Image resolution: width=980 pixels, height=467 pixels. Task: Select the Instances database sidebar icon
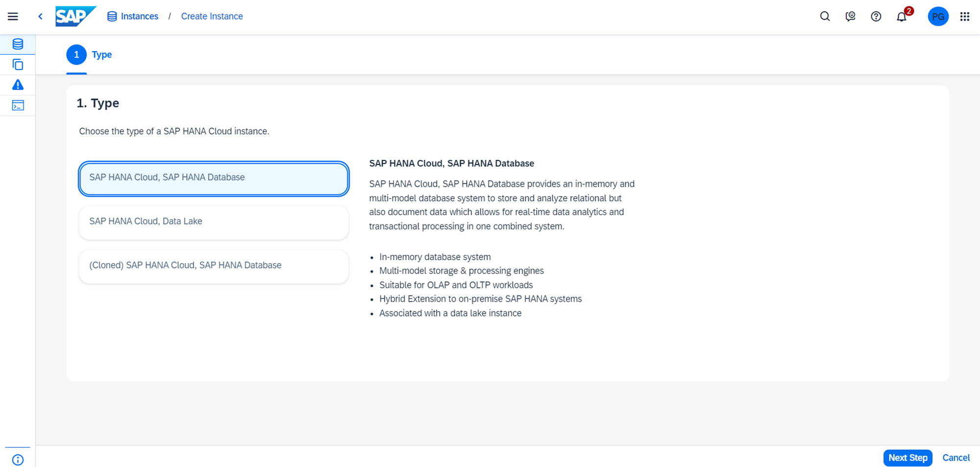pyautogui.click(x=18, y=44)
